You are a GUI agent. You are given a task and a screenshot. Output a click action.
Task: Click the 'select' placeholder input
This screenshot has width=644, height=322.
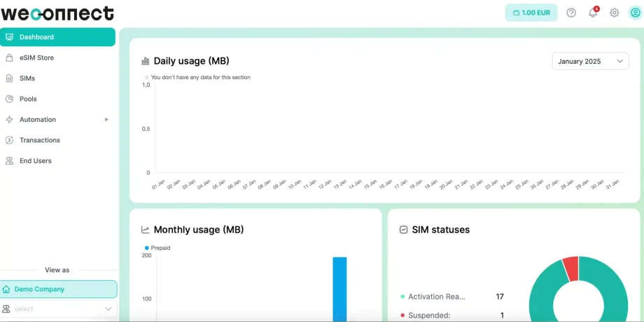click(x=58, y=309)
